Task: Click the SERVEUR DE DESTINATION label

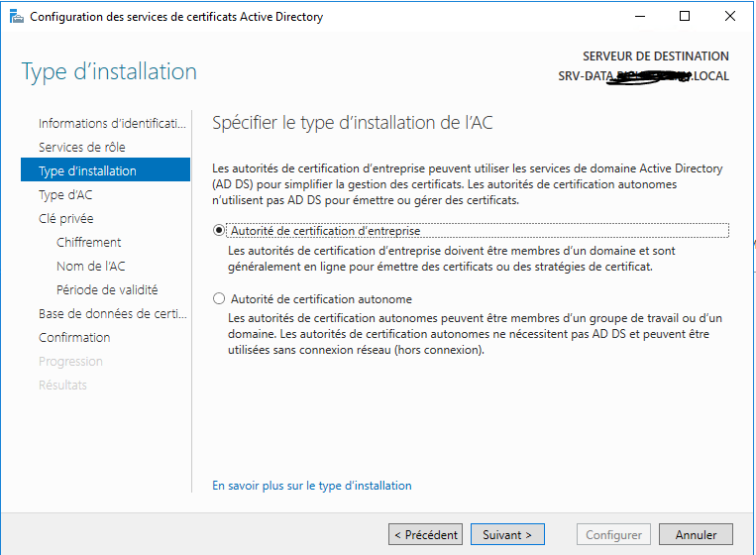Action: click(656, 56)
